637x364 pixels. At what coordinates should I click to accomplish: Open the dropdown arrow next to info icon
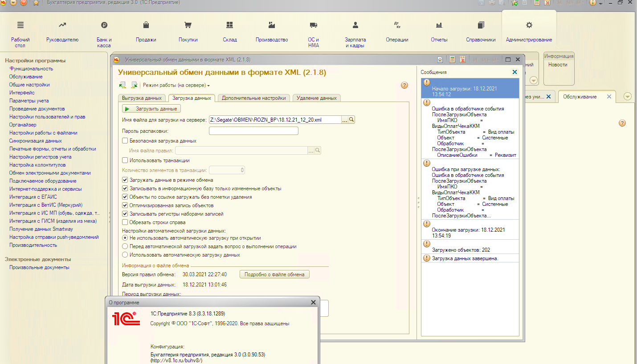[x=600, y=3]
